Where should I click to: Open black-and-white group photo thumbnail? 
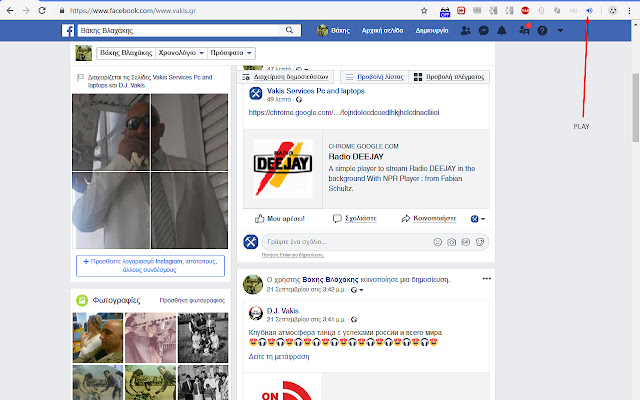(203, 338)
